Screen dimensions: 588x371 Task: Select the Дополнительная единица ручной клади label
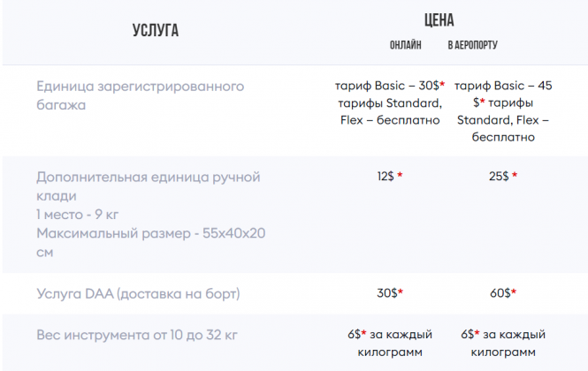[x=149, y=185]
